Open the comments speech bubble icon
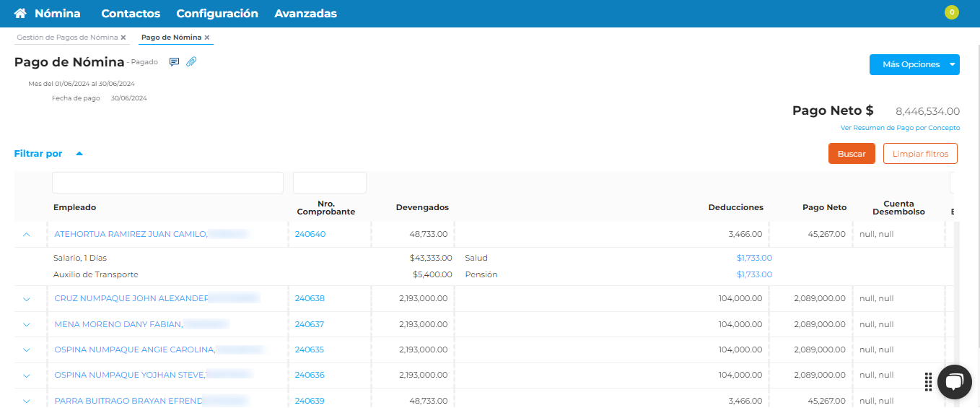Image resolution: width=980 pixels, height=408 pixels. (174, 62)
